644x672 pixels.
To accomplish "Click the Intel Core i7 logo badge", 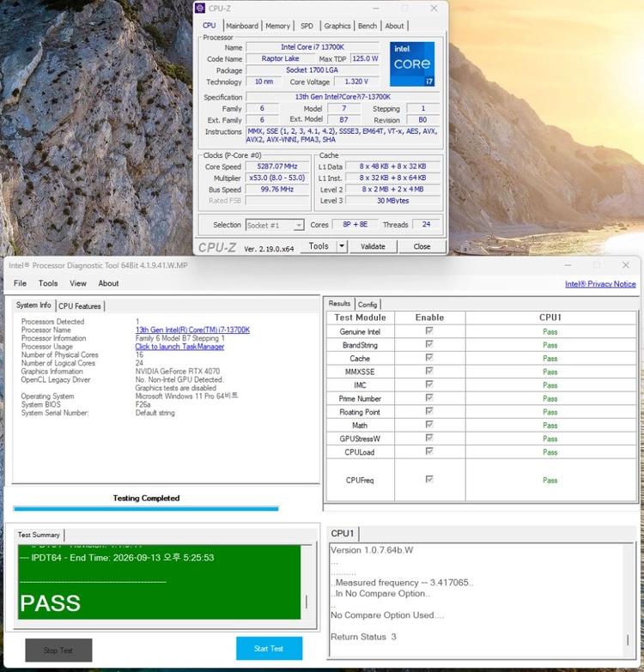I will (412, 64).
